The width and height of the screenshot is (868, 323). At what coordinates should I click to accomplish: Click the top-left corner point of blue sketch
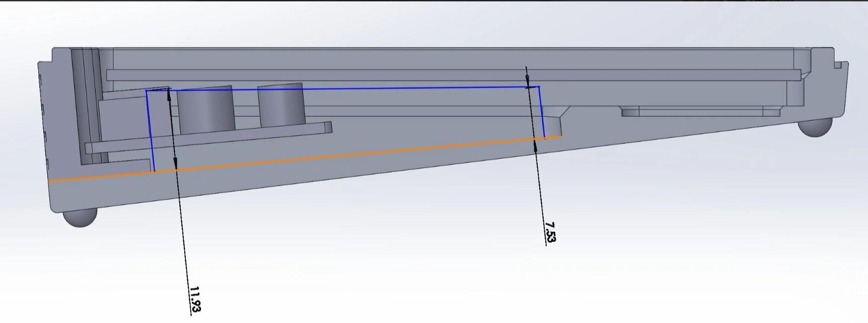(x=147, y=91)
